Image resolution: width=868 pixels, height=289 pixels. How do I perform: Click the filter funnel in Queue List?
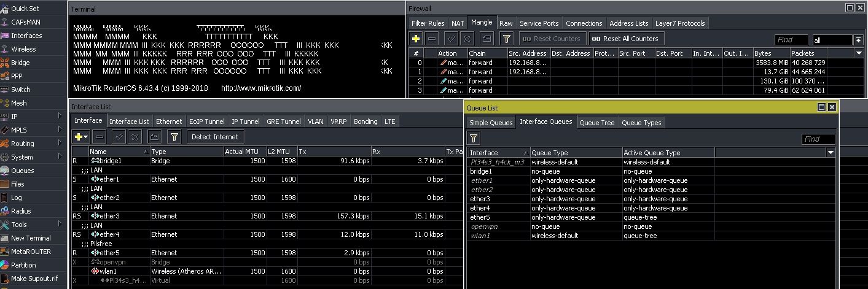pos(474,139)
